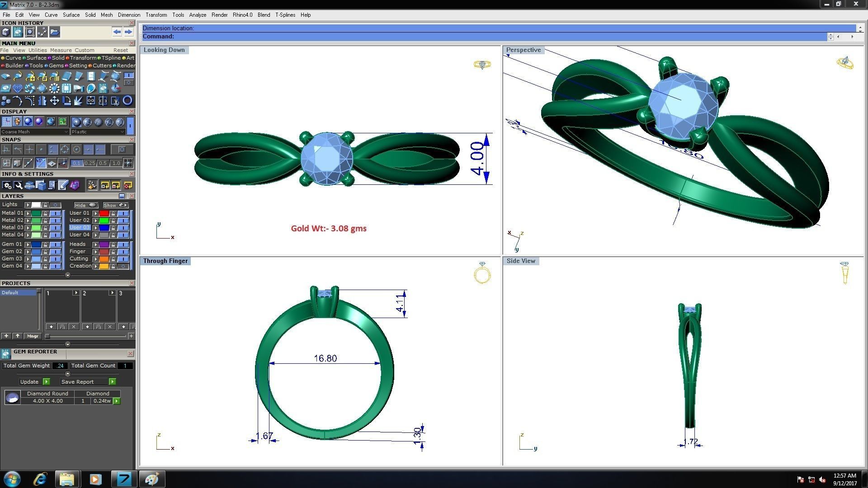Select the ring rail circle icon
The height and width of the screenshot is (488, 868).
tap(127, 100)
